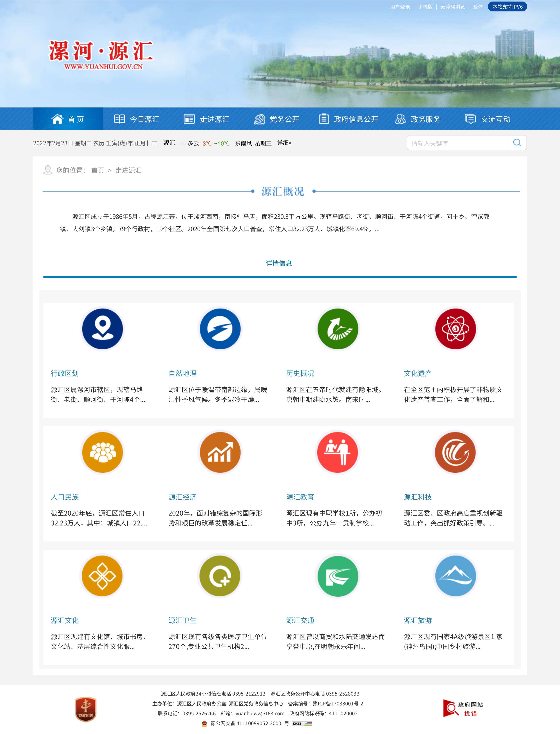The image size is (560, 734).
Task: Select 政务服务 in the navigation bar
Action: tap(418, 119)
